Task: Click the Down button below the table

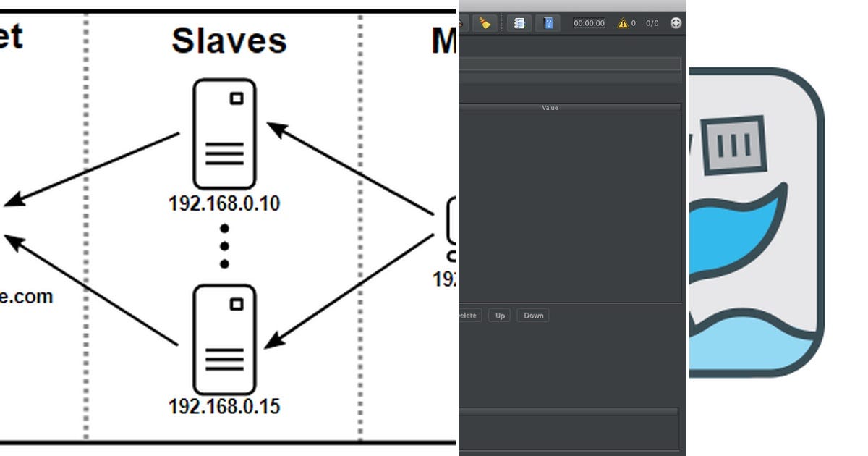Action: (x=534, y=316)
